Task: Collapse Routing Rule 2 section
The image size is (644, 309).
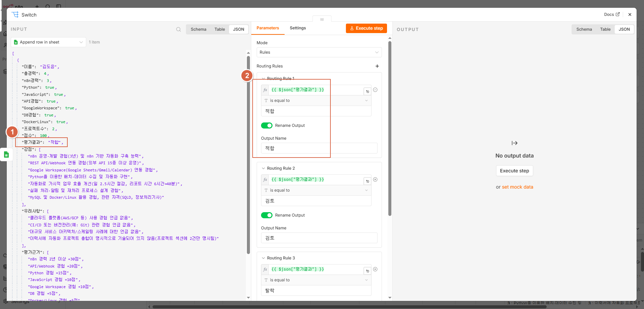Action: tap(263, 168)
